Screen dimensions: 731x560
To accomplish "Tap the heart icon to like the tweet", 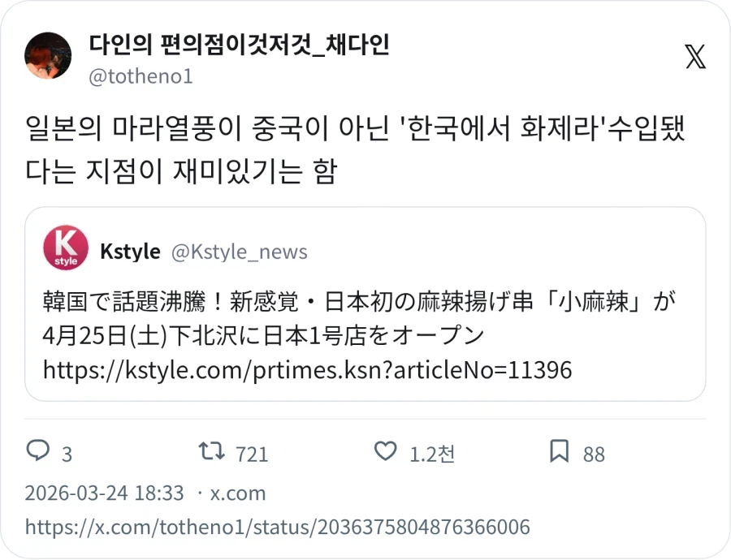I will pyautogui.click(x=387, y=453).
